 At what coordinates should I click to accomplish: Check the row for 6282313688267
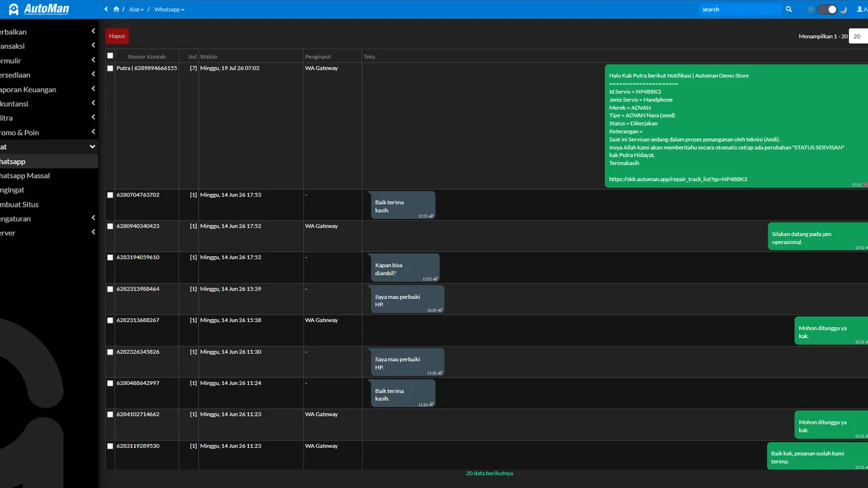click(x=111, y=321)
